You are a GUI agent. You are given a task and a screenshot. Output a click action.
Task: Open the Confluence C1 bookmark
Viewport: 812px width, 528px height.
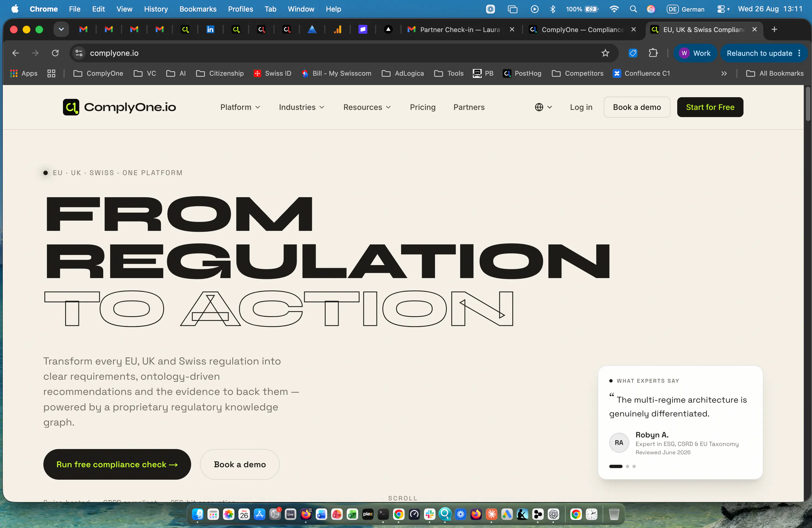tap(641, 73)
